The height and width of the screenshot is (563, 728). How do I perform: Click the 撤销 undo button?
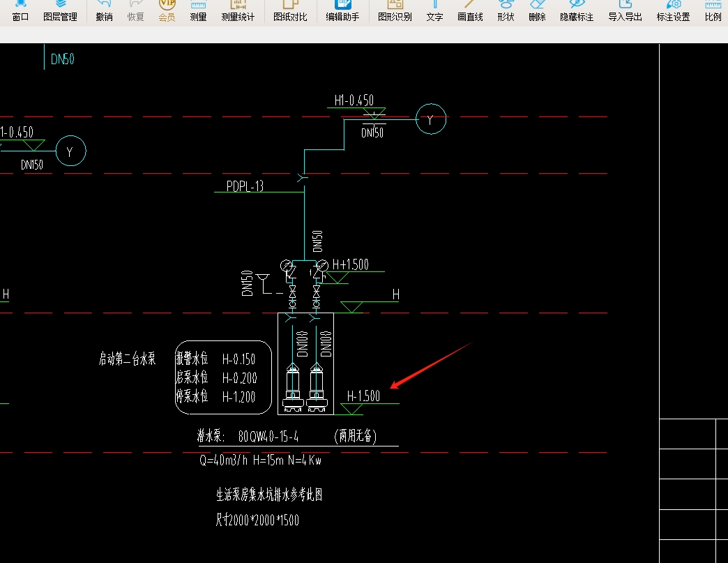coord(104,12)
